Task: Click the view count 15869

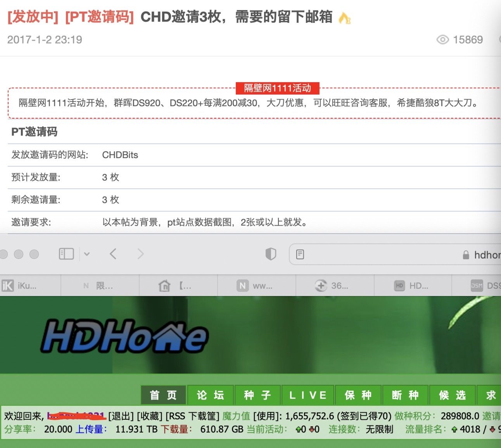Action: (x=468, y=40)
